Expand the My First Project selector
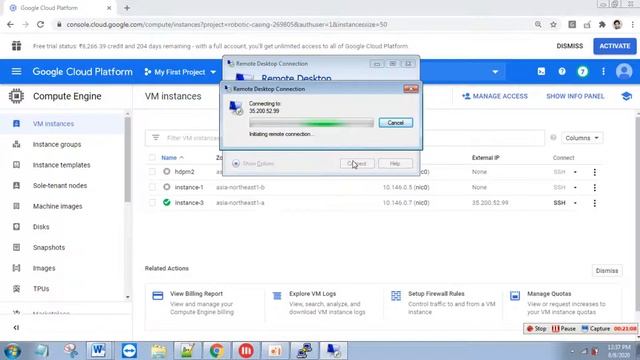 (180, 72)
